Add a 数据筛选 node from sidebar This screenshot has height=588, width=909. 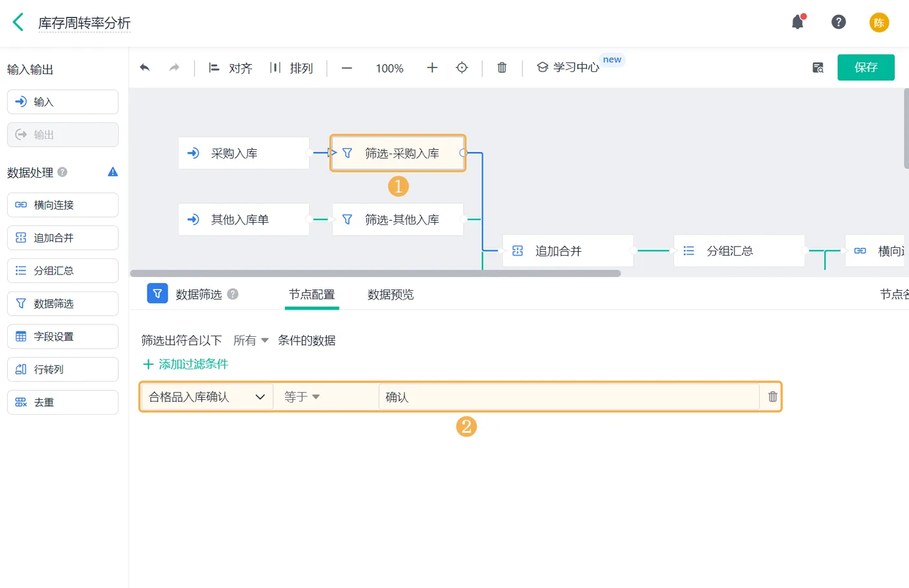63,304
